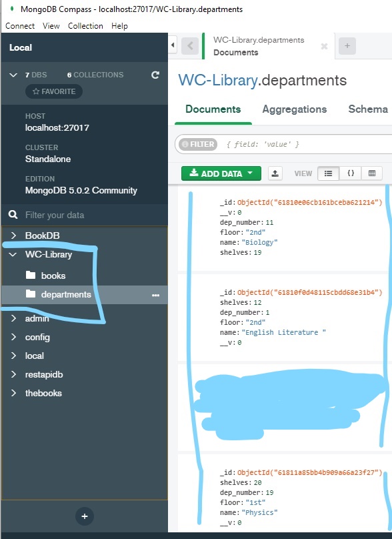Expand the local database
392x539 pixels.
pyautogui.click(x=13, y=356)
